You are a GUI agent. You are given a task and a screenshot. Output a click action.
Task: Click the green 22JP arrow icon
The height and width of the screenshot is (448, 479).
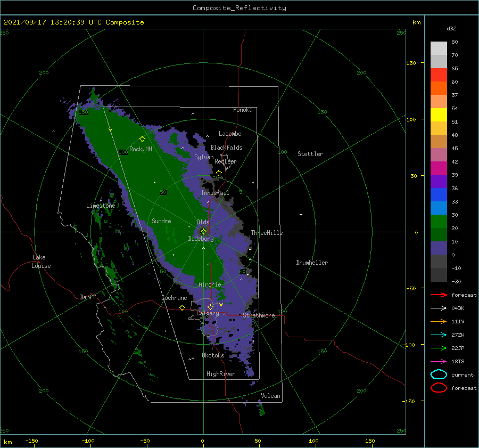coord(439,348)
